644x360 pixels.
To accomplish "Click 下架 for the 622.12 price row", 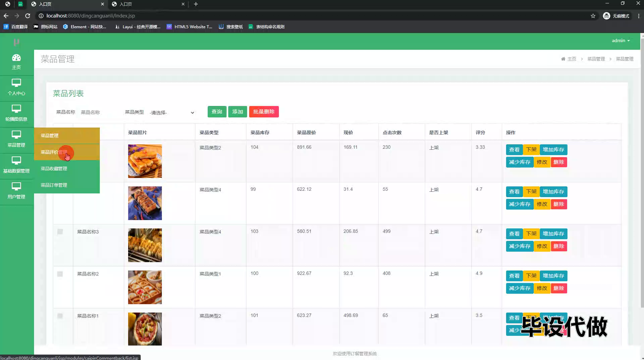I will tap(531, 192).
